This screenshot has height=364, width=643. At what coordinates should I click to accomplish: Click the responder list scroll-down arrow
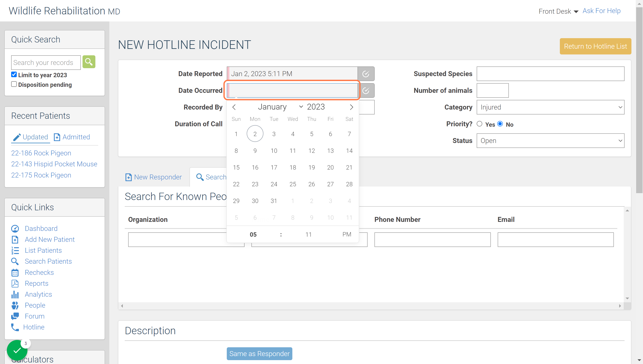pos(627,298)
